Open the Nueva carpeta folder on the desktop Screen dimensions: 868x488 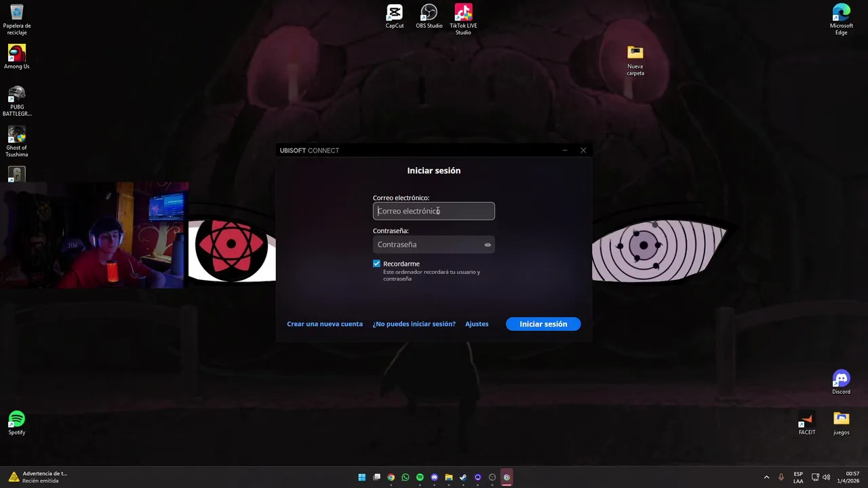click(x=635, y=60)
